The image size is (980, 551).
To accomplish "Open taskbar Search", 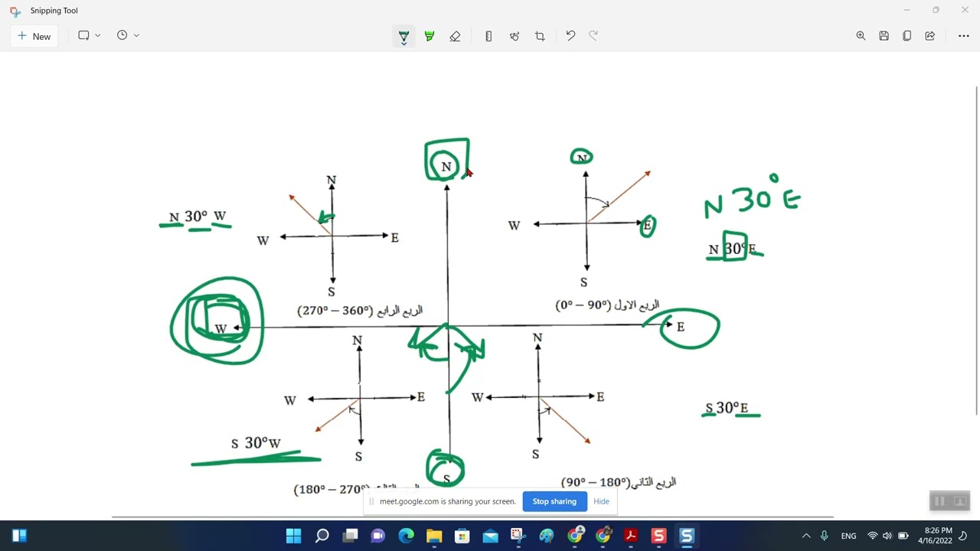I will click(322, 536).
